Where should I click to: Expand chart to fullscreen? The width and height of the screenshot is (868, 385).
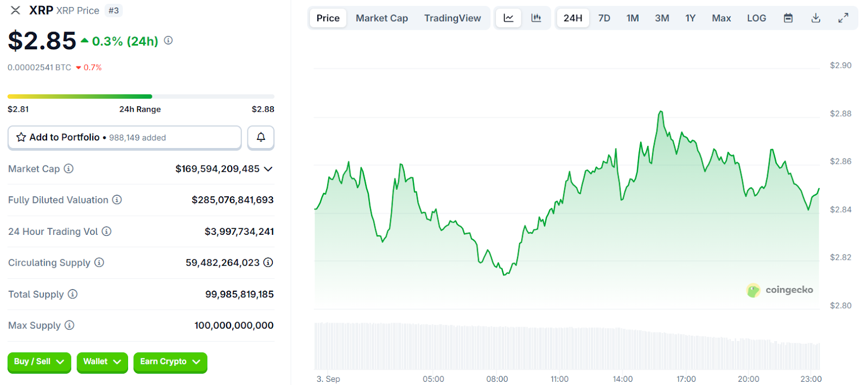(x=843, y=18)
